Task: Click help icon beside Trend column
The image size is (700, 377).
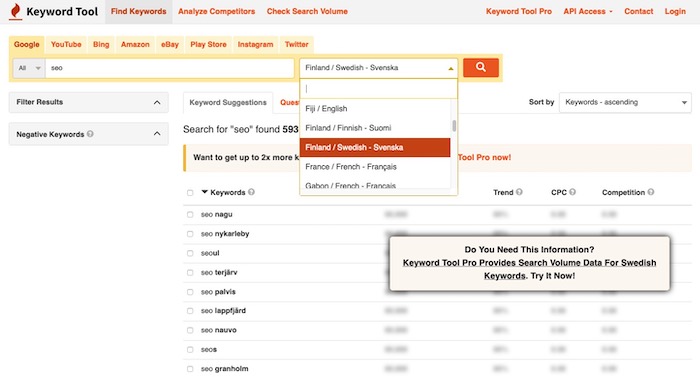Action: [x=519, y=192]
